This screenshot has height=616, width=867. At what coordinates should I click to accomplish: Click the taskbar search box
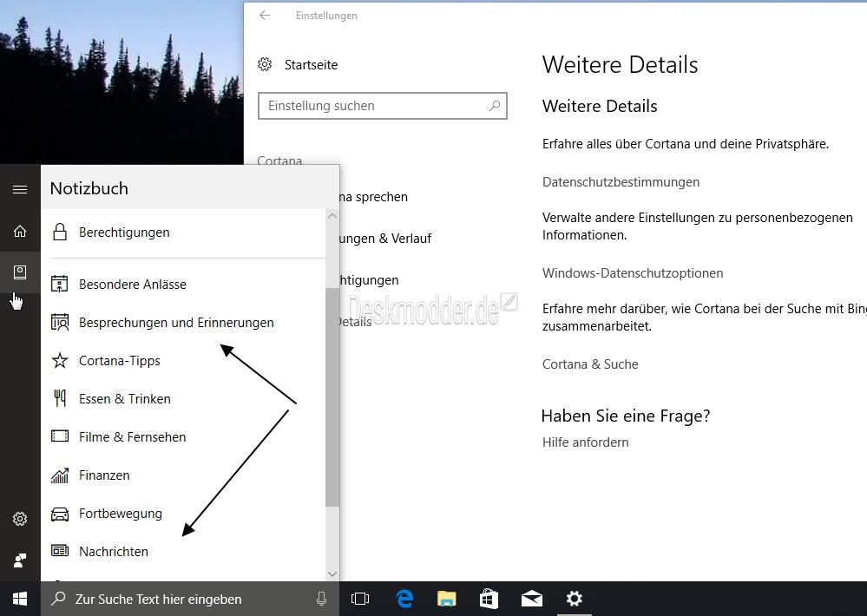coord(190,599)
